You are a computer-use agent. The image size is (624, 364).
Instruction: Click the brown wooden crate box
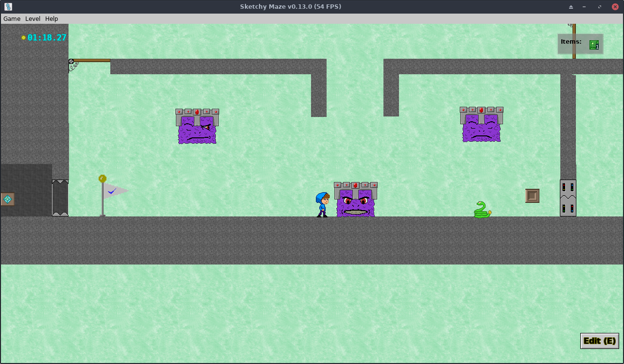coord(532,196)
